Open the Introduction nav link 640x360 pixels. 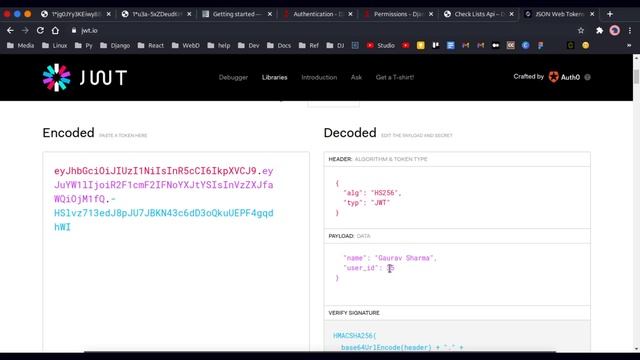coord(319,77)
